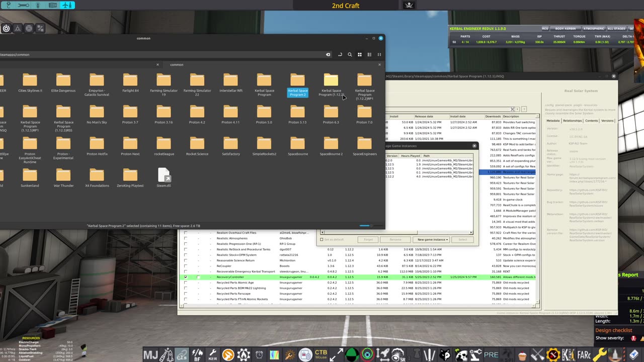
Task: Toggle checkbox for Realistic Stock+OPM System
Action: pyautogui.click(x=186, y=255)
